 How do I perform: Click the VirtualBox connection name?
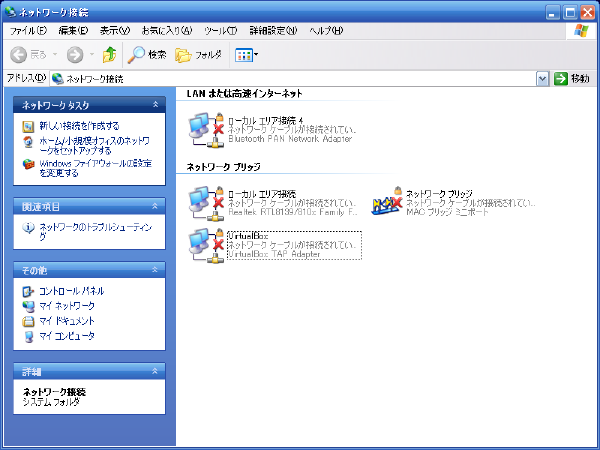pos(248,236)
